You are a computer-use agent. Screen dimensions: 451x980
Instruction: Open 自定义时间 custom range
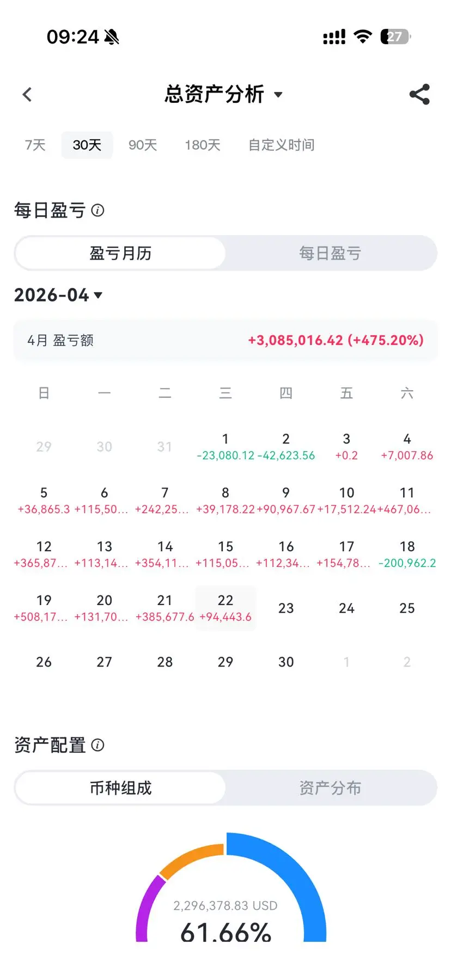coord(282,145)
